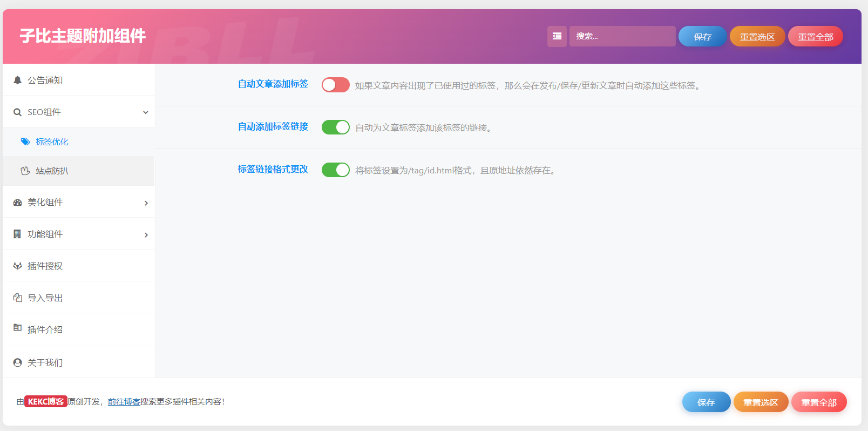Turn off the 标签链接格式更改 switch
The height and width of the screenshot is (431, 868).
tap(336, 170)
